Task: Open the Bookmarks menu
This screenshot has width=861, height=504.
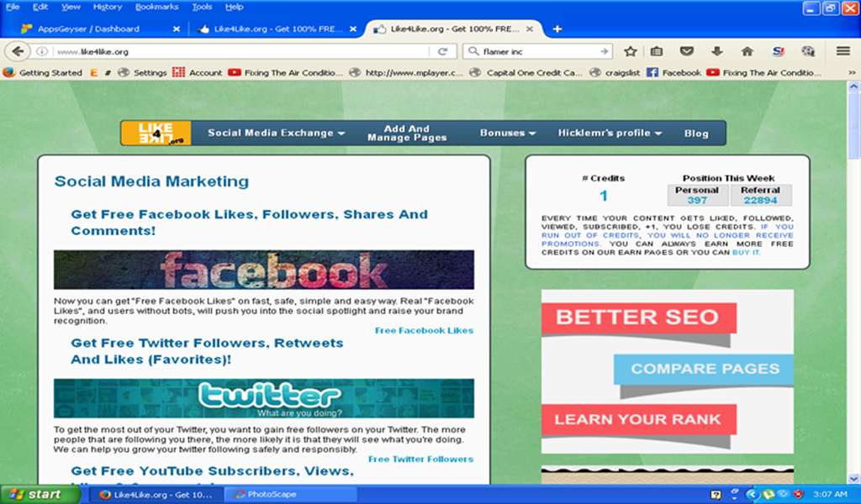Action: click(x=156, y=7)
